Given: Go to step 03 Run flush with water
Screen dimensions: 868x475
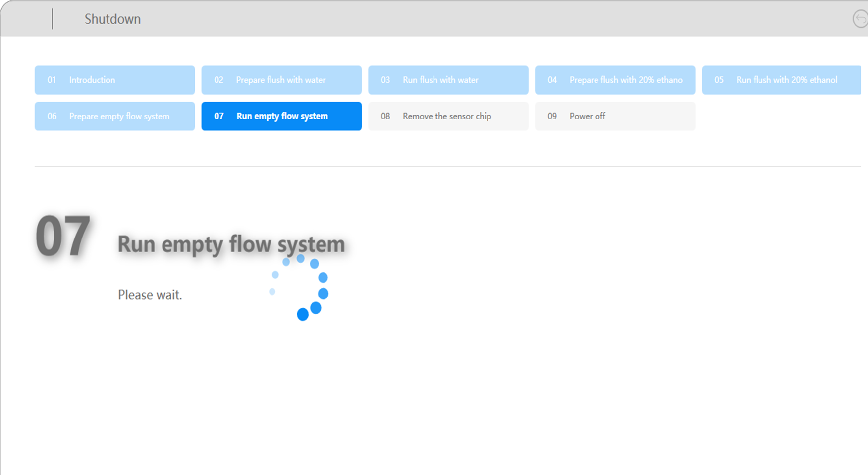Looking at the screenshot, I should 448,80.
